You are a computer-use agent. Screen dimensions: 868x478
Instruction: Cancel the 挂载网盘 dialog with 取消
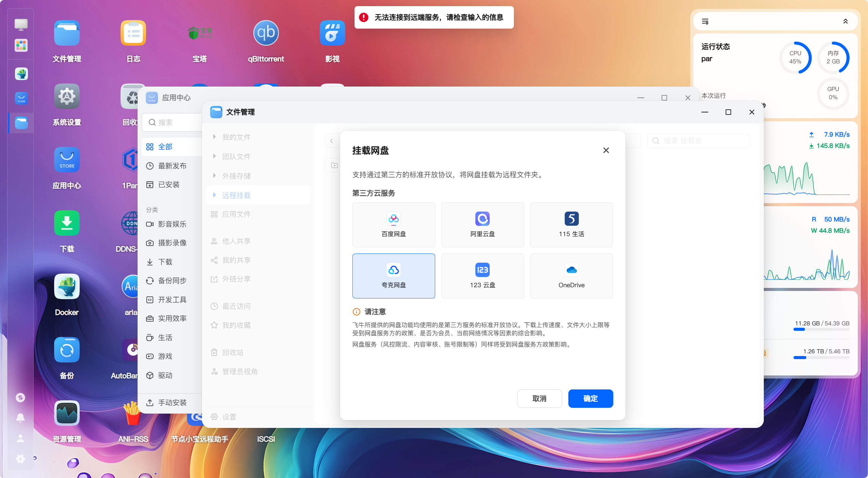(539, 399)
